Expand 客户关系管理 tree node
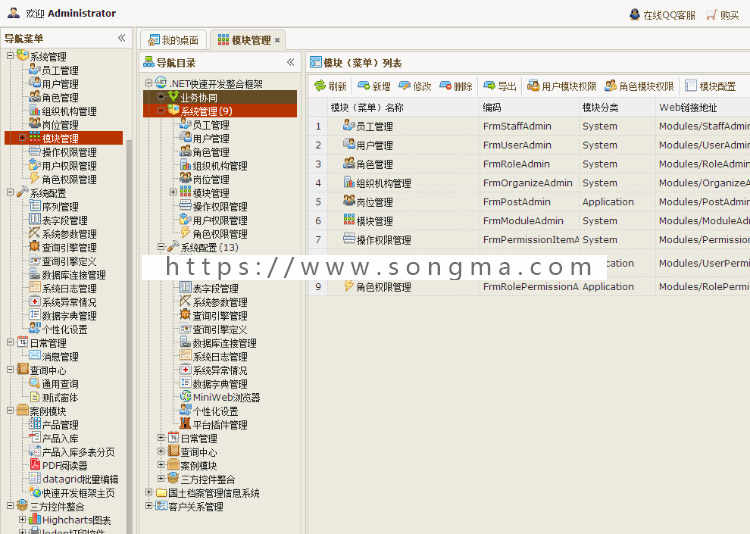The image size is (750, 534). [x=149, y=506]
